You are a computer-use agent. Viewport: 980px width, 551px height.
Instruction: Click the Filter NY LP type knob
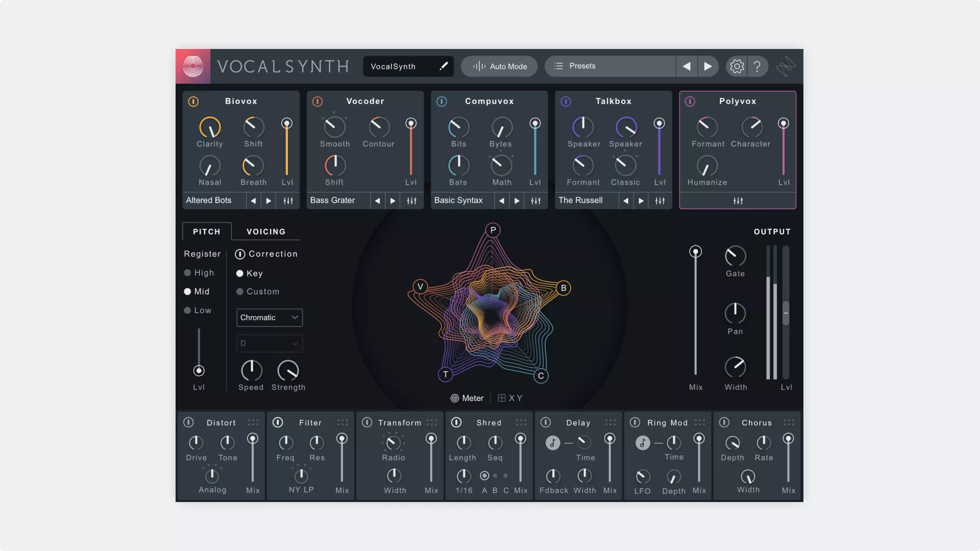(301, 476)
